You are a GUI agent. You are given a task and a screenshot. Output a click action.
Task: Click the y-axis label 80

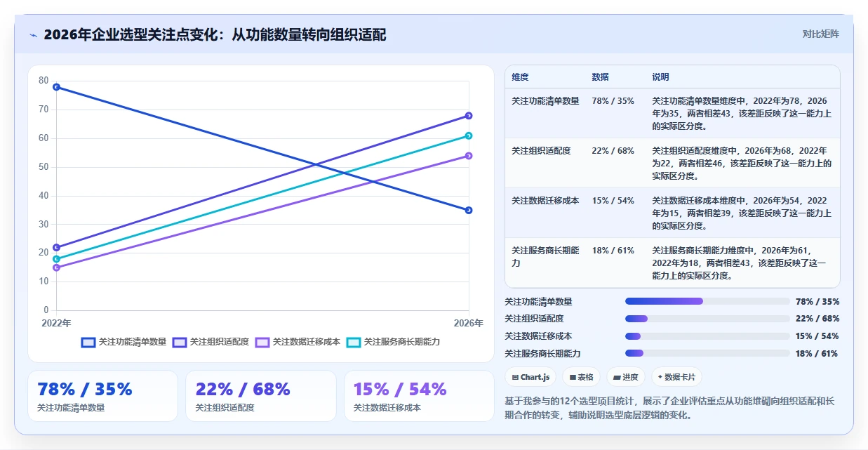[44, 81]
